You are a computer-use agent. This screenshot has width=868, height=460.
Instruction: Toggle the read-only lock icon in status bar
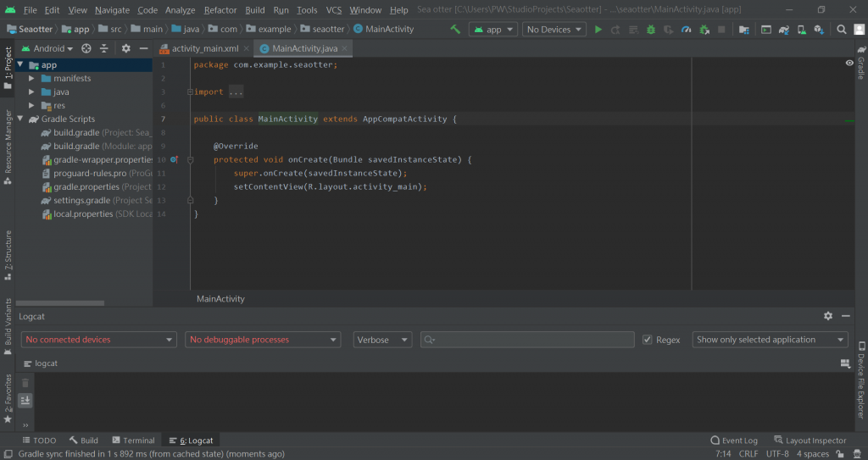point(839,454)
